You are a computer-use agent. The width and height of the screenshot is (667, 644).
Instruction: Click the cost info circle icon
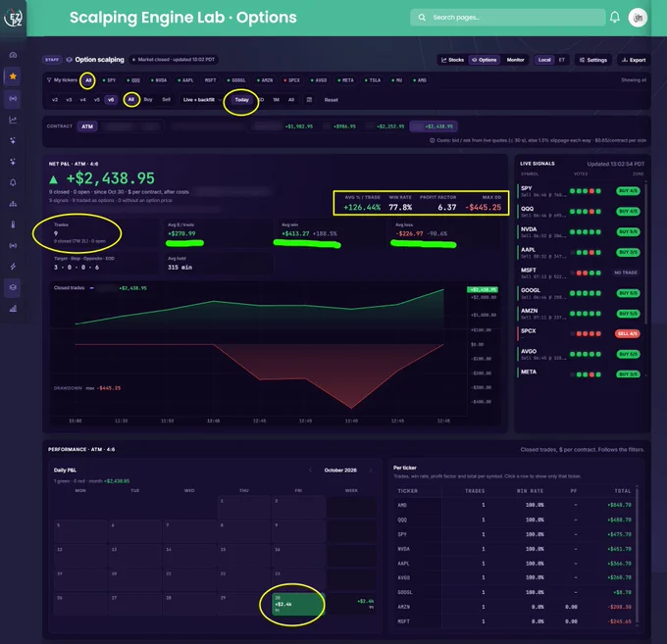(x=432, y=140)
